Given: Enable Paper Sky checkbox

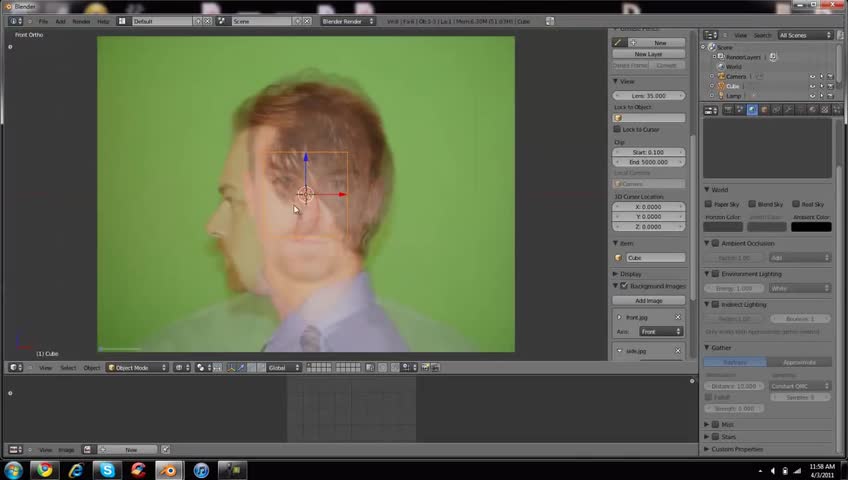Looking at the screenshot, I should (708, 204).
